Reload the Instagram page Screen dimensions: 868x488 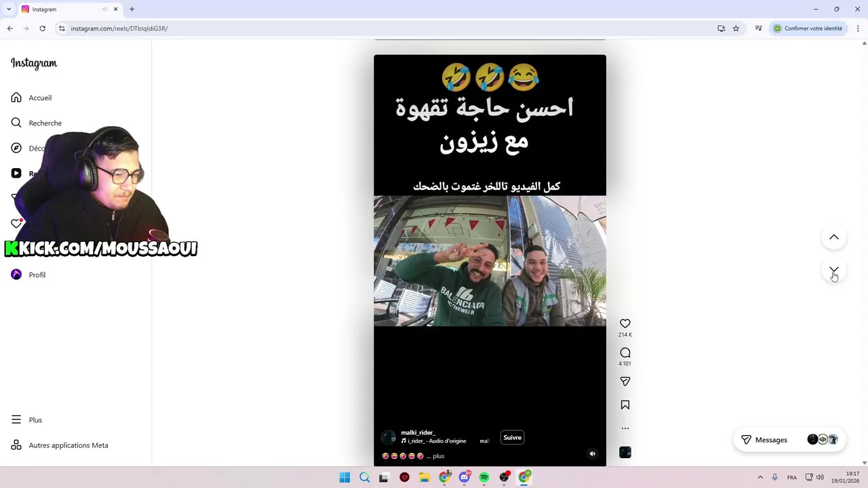pos(42,28)
